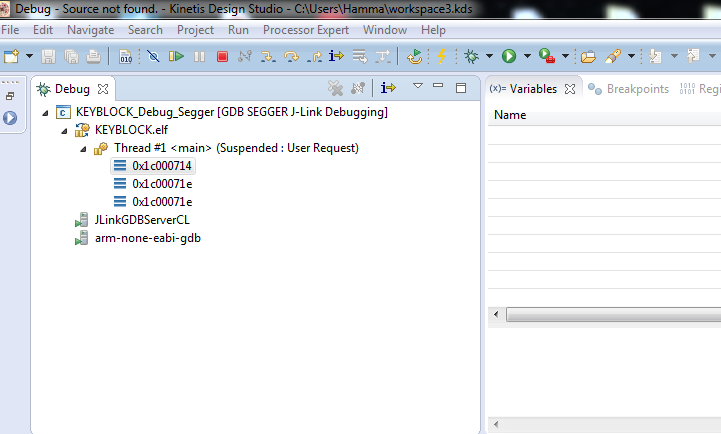Open the Run configurations dropdown arrow
Image resolution: width=721 pixels, height=434 pixels.
tap(527, 56)
